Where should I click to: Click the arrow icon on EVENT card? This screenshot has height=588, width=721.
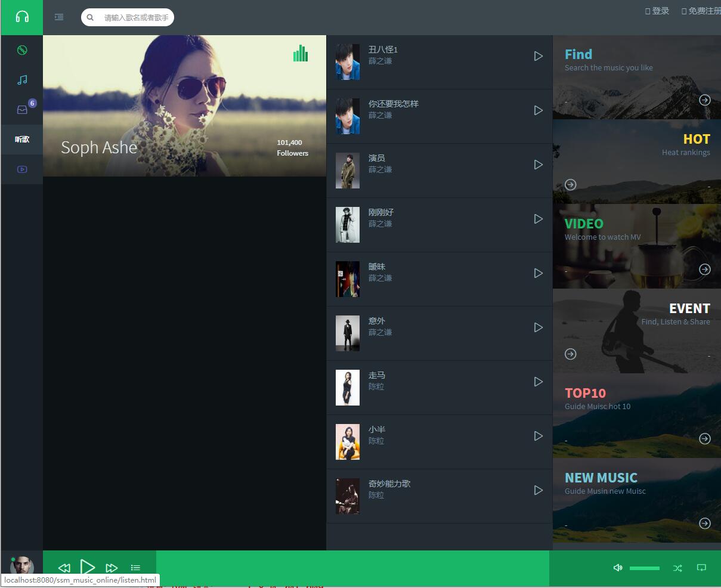tap(571, 354)
